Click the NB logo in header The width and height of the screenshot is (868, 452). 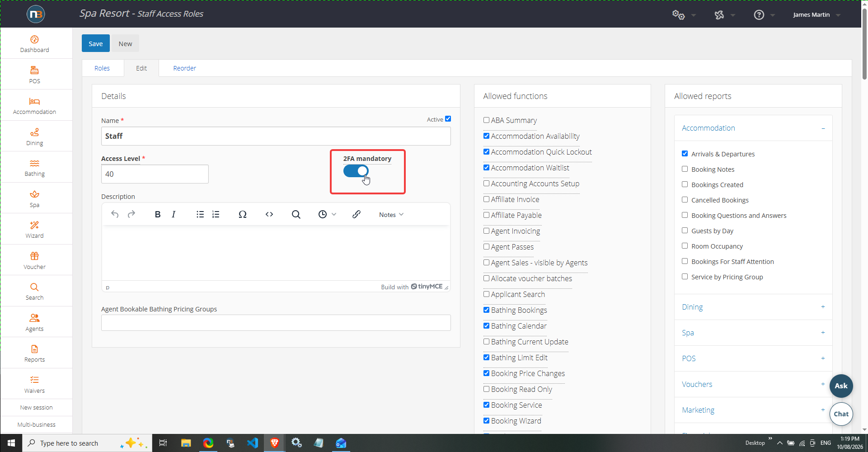(x=36, y=14)
